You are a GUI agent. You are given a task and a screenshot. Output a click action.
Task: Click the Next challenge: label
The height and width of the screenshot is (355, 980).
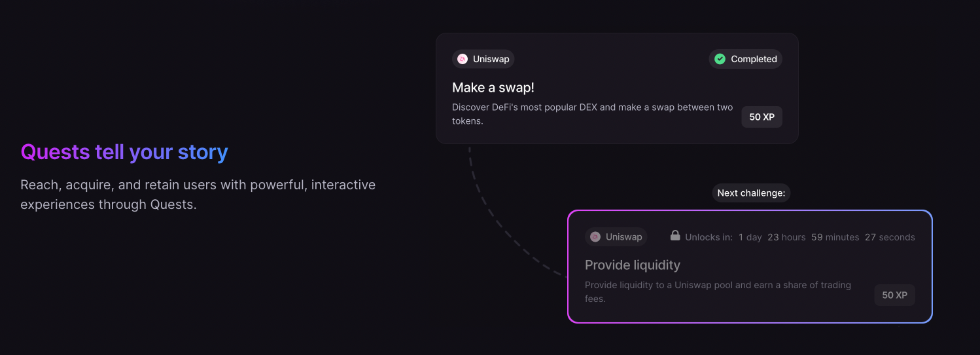(x=751, y=193)
